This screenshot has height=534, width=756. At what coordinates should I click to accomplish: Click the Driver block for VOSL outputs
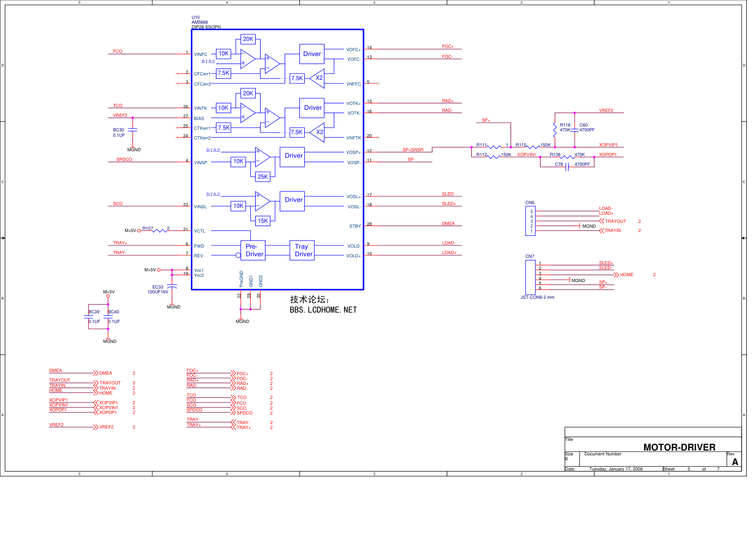(292, 200)
